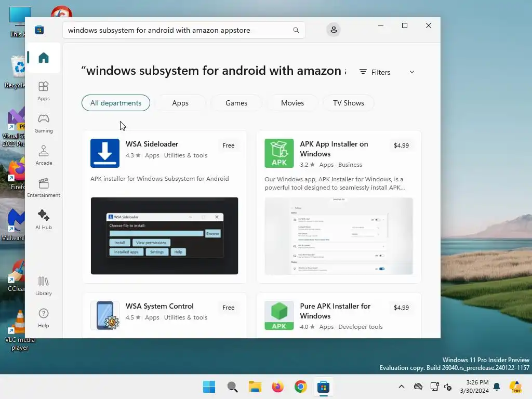Select the Apps department filter
Viewport: 532px width, 399px height.
coord(180,103)
